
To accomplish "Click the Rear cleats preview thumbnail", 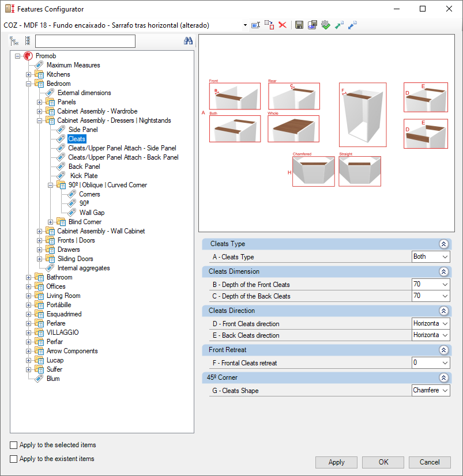I will 294,96.
